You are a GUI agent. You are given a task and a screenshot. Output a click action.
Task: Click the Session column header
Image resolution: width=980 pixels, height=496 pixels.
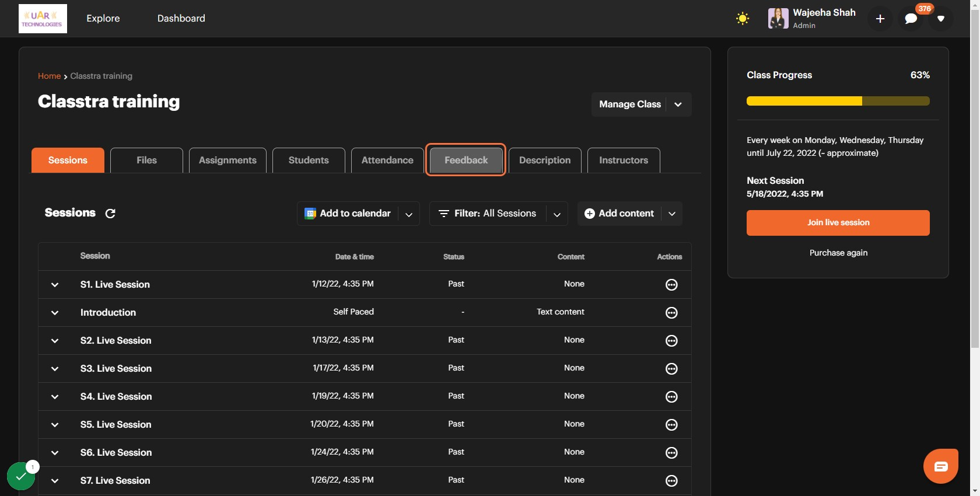[x=95, y=256]
